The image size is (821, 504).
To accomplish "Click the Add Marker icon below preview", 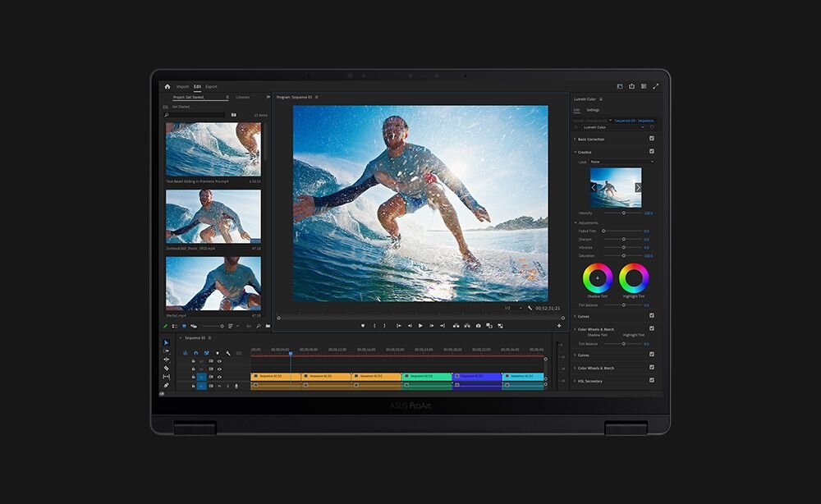I will coord(362,325).
